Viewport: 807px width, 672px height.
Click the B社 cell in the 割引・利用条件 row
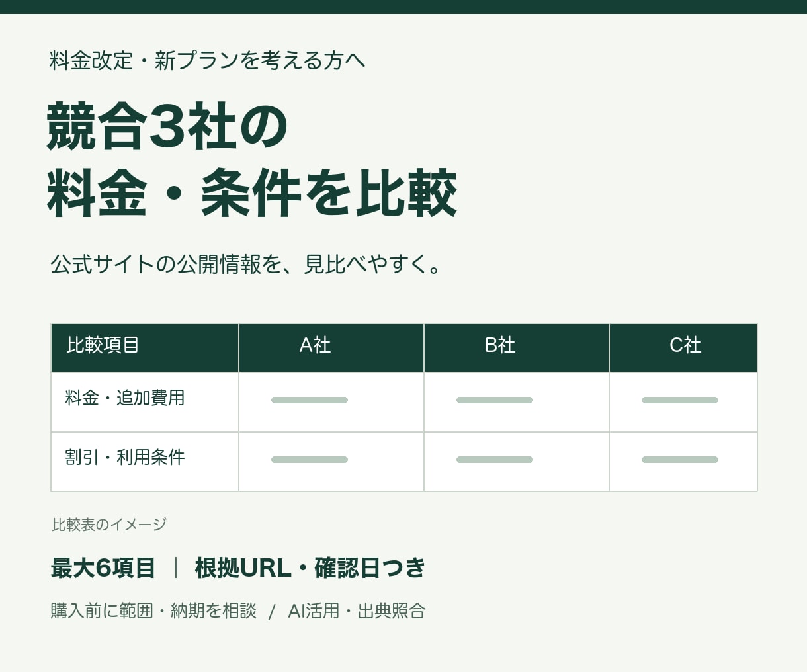517,462
